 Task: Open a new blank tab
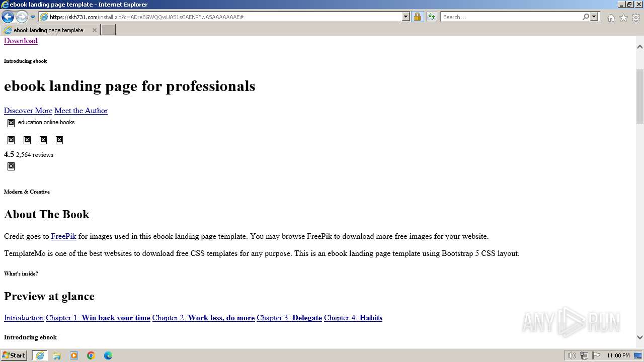[108, 30]
